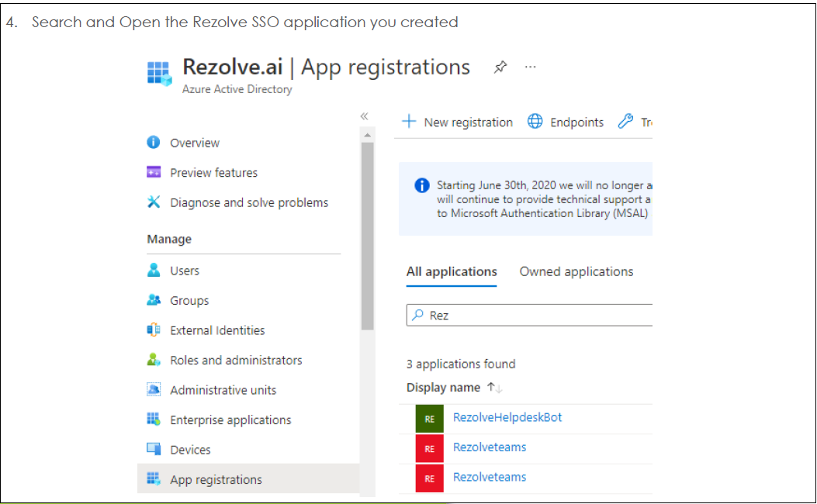Click the Azure Active Directory subtitle
Screen dimensions: 817x504
pos(237,89)
